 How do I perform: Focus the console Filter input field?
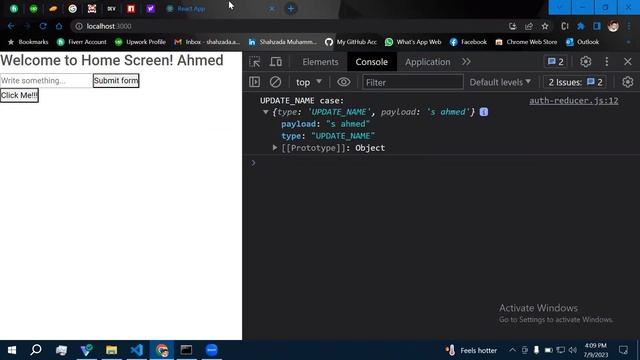coord(413,82)
